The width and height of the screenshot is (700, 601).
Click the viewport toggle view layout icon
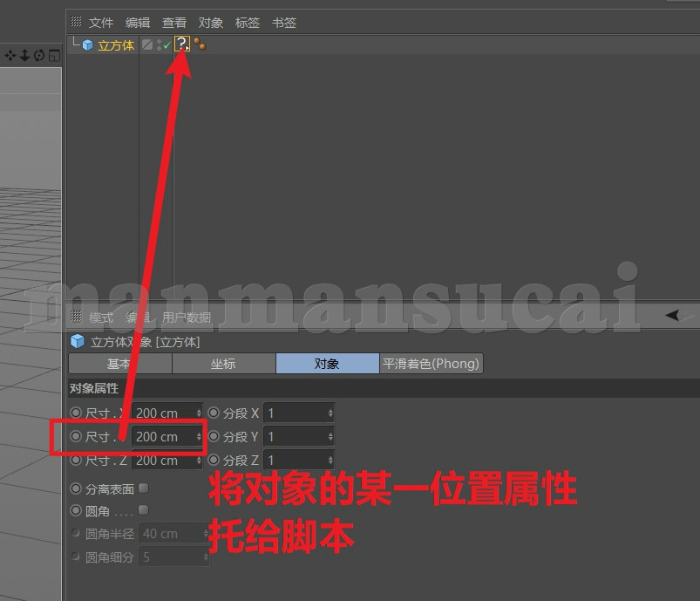54,56
